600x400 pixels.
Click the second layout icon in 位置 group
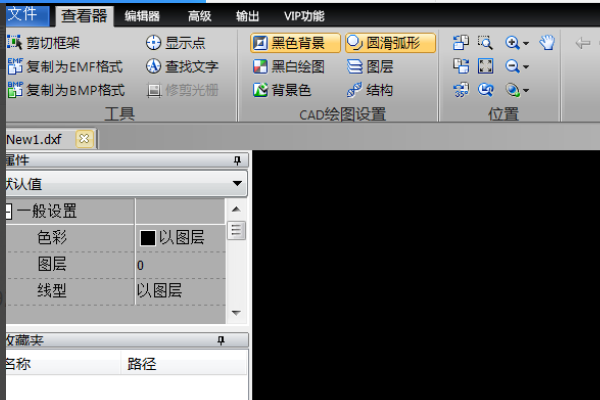coord(461,66)
